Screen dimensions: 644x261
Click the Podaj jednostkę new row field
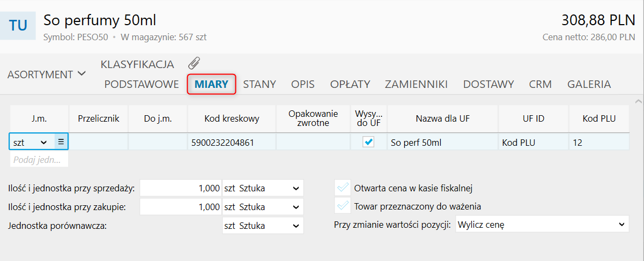point(38,160)
